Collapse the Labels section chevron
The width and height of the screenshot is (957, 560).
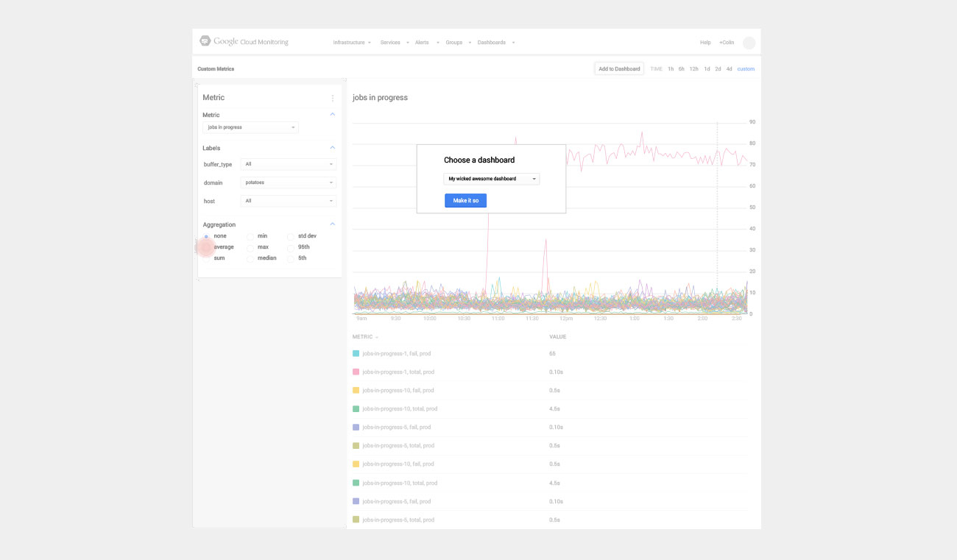click(332, 148)
